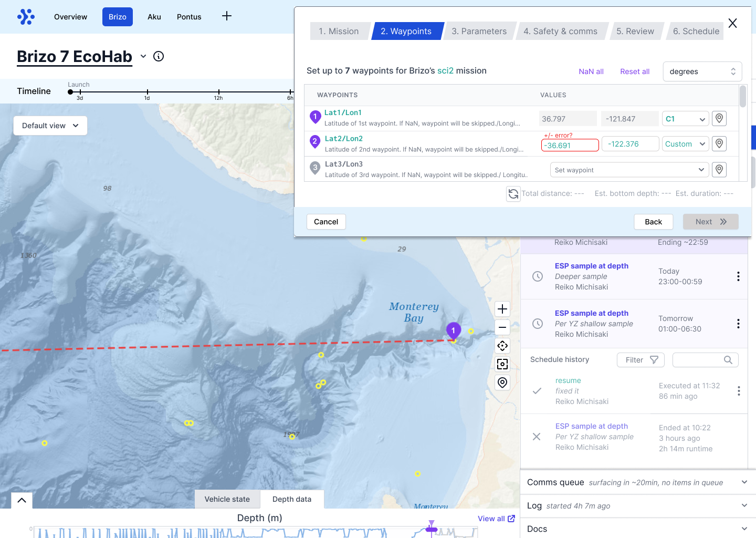Switch to Pontus vehicle tab
756x538 pixels.
coord(189,17)
